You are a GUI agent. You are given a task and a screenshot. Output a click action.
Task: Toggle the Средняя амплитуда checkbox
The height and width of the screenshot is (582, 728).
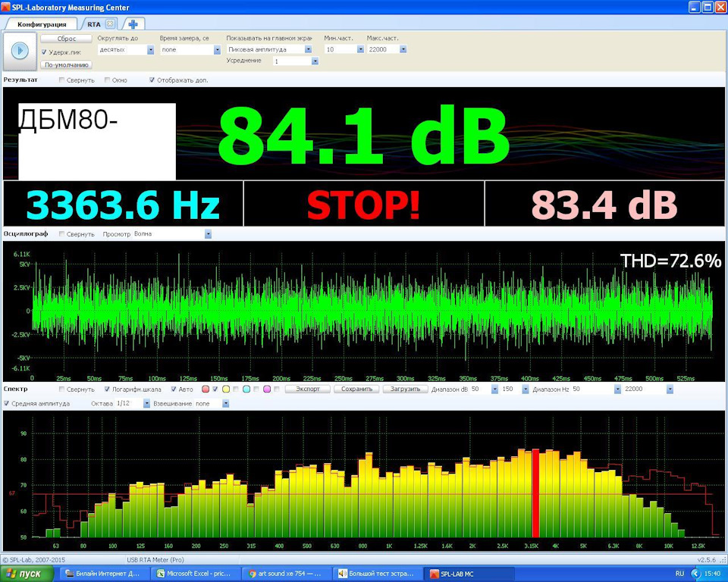pos(7,403)
